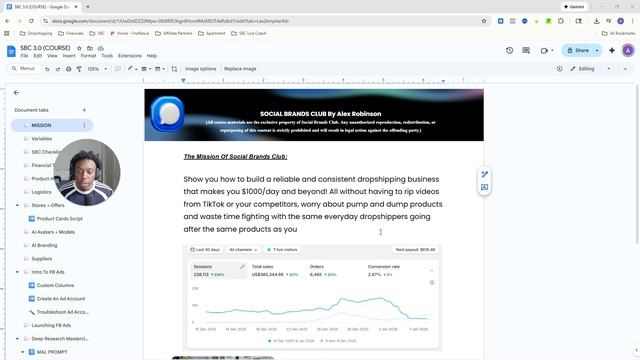Open the Suppliers tab

point(41,259)
